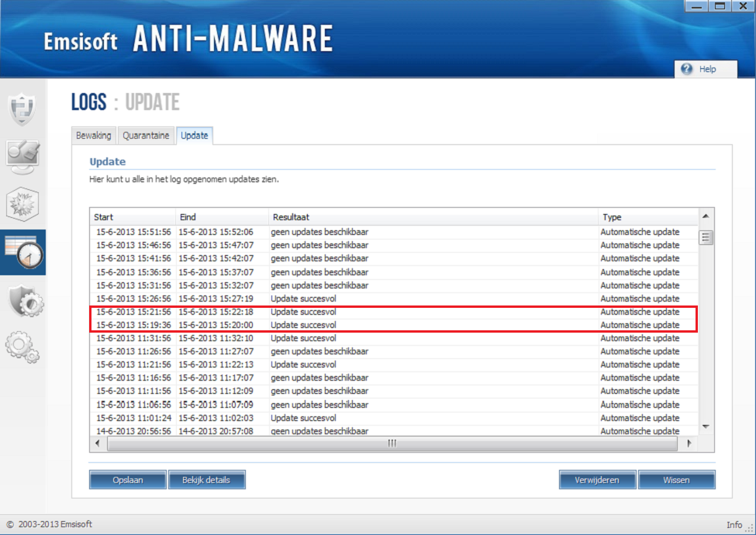Click the horizontal scrollbar left arrow
Screen dimensions: 756x535
98,444
